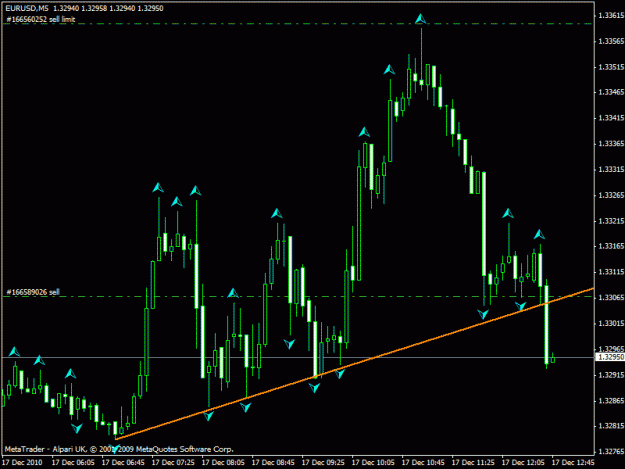Click the 17 Dec 2010 date label
Image resolution: width=625 pixels, height=469 pixels.
(22, 463)
